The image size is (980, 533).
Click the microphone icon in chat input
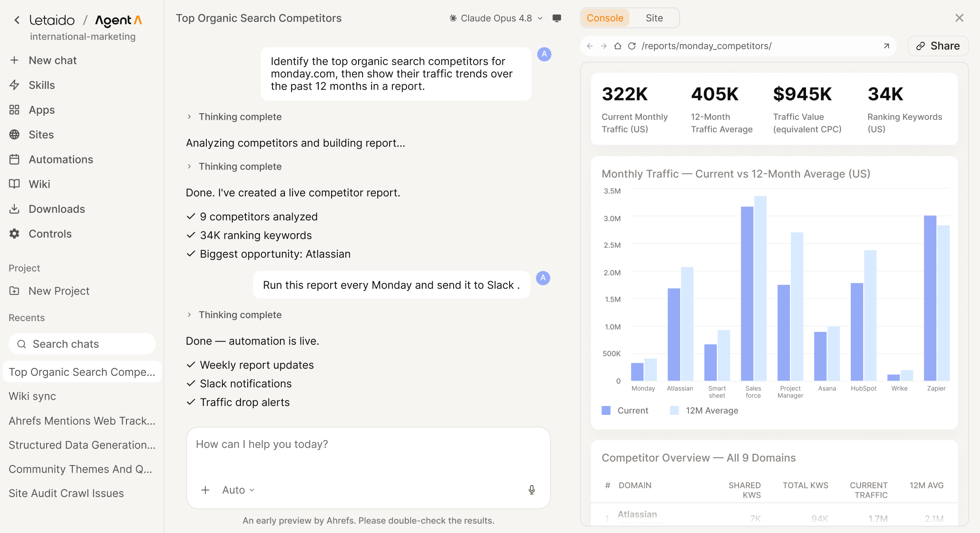[532, 490]
